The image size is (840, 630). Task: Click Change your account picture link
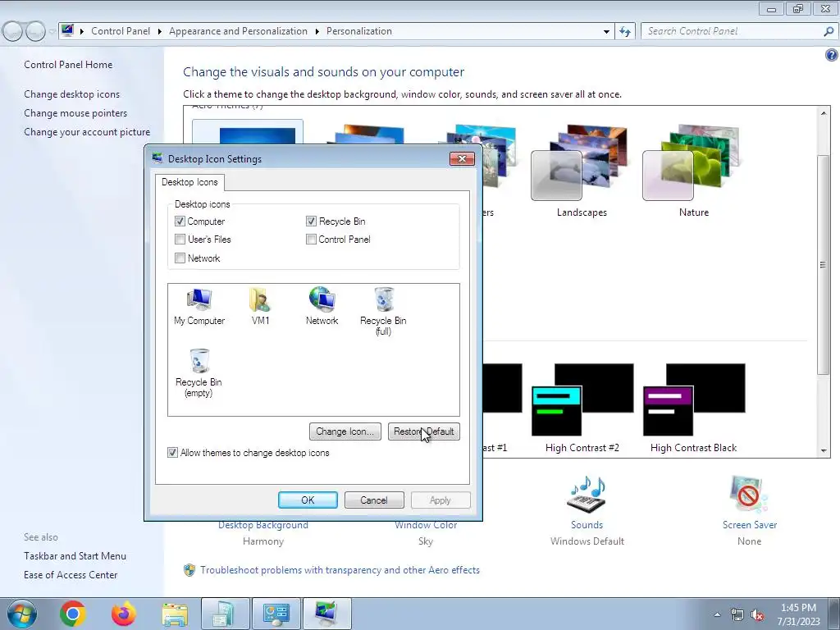(x=87, y=132)
